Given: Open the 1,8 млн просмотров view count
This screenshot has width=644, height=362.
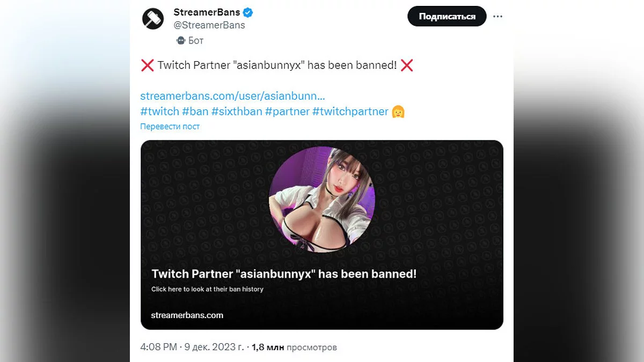Looking at the screenshot, I should pyautogui.click(x=294, y=347).
